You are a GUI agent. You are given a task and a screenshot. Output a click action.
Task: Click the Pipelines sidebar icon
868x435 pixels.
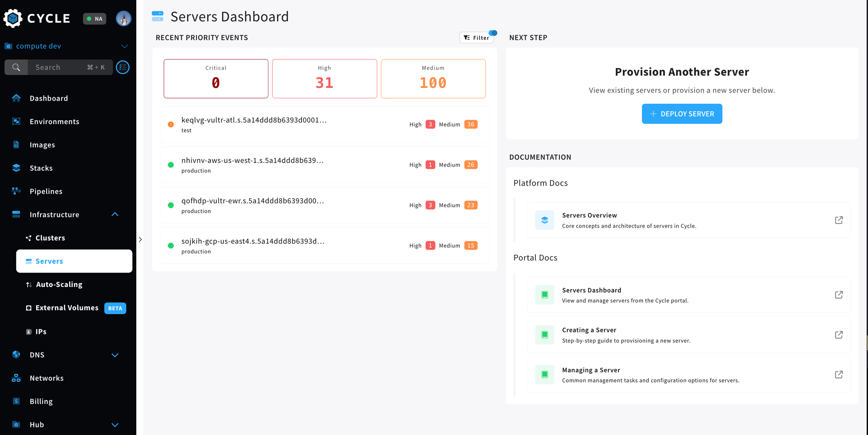[x=16, y=191]
